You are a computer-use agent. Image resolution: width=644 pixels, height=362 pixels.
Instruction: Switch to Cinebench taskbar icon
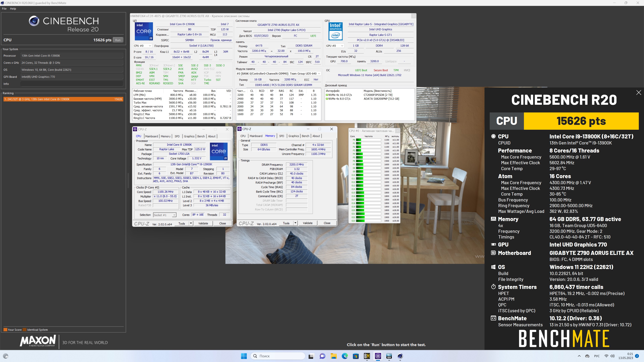[400, 356]
